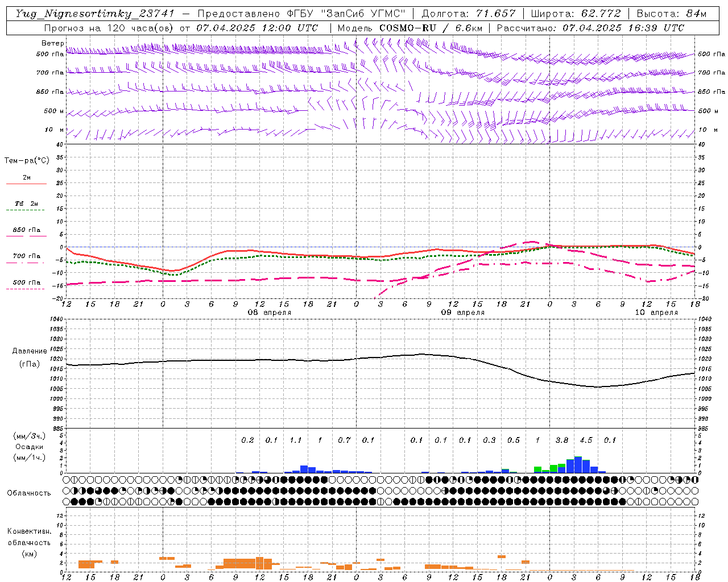Click the left 500 м wind level label

tap(54, 111)
